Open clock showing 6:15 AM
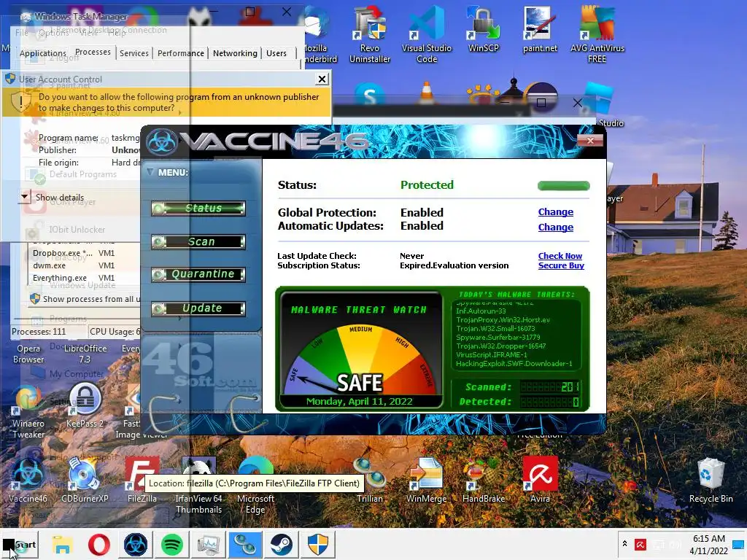The image size is (747, 560). pyautogui.click(x=708, y=544)
